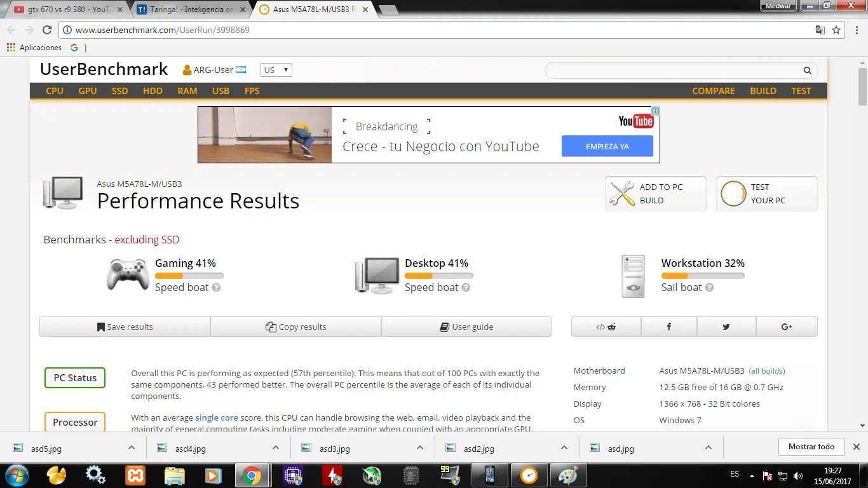
Task: Switch to the Taringa! browser tab
Action: [x=193, y=9]
